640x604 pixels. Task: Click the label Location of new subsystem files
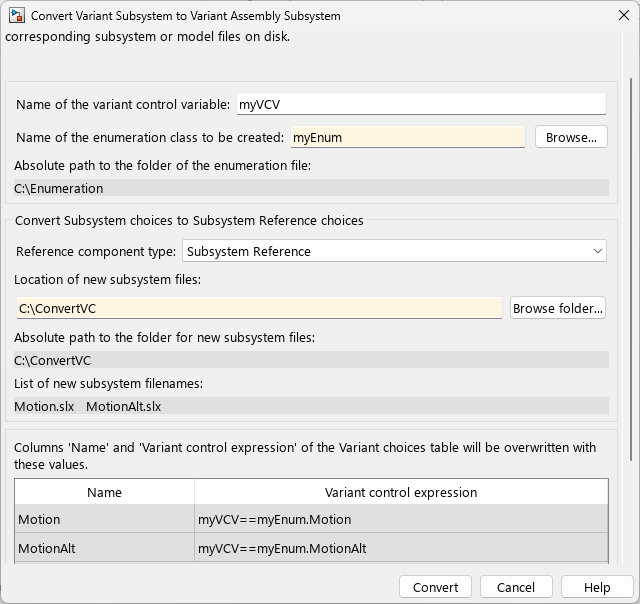[x=107, y=280]
